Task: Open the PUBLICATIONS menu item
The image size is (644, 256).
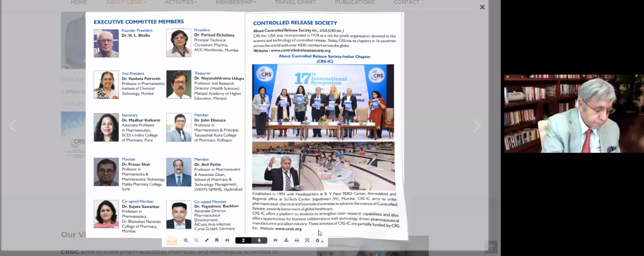Action: [x=355, y=2]
